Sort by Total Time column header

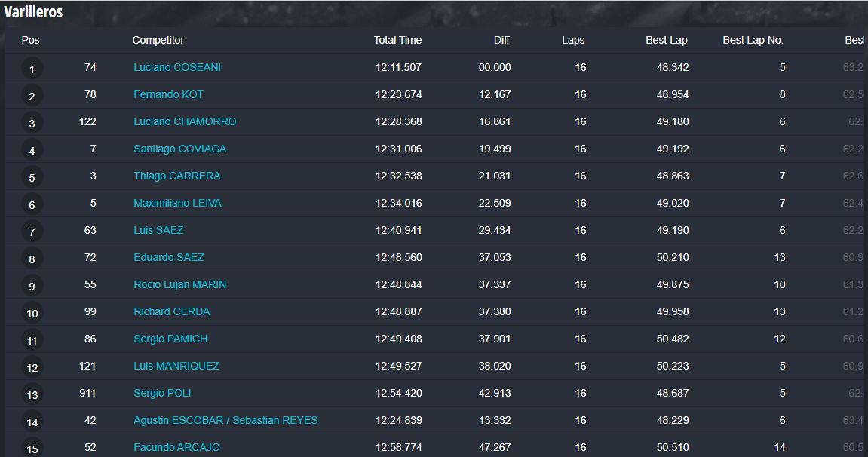tap(397, 41)
